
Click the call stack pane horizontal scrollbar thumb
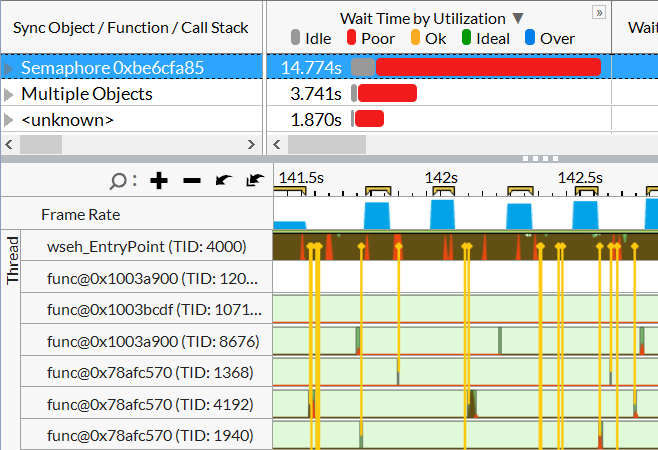[x=41, y=144]
